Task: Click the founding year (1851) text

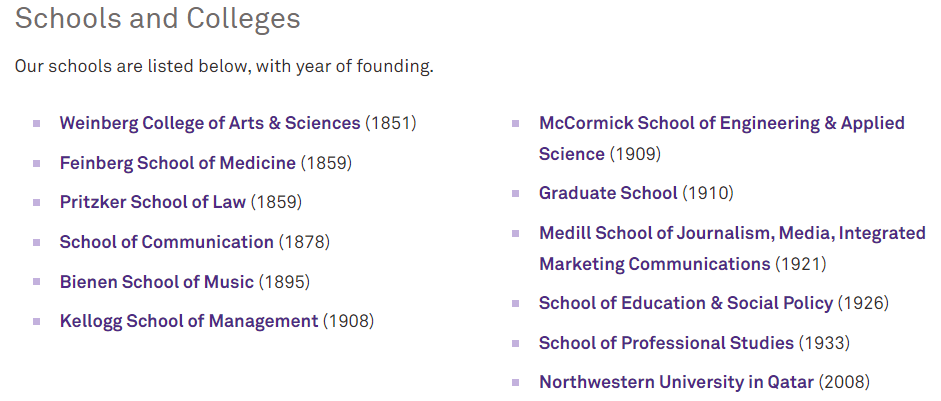Action: click(x=391, y=123)
